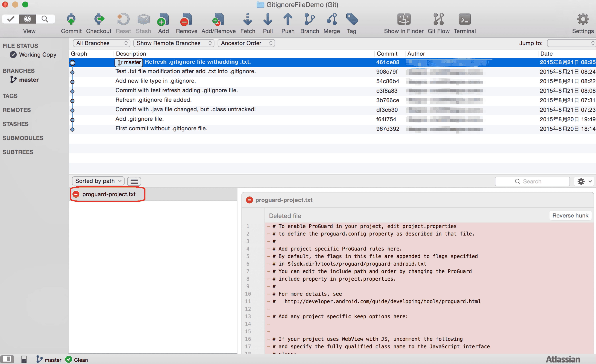Click the master branch indicator in status bar
The width and height of the screenshot is (596, 364).
pos(49,359)
